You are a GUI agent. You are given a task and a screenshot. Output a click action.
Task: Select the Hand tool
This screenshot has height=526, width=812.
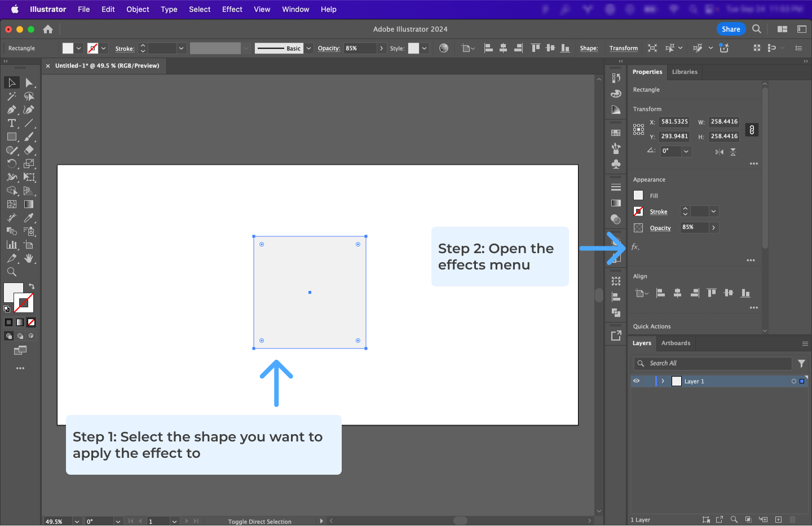29,259
